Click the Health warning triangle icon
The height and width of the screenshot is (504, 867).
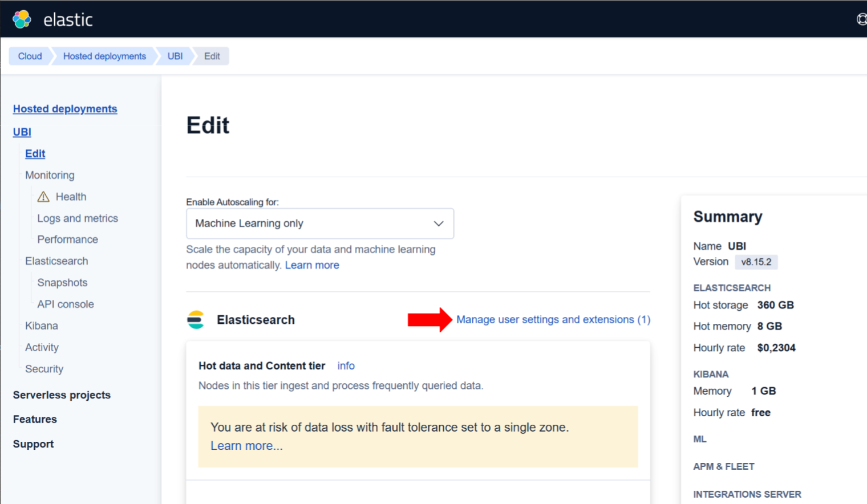43,197
